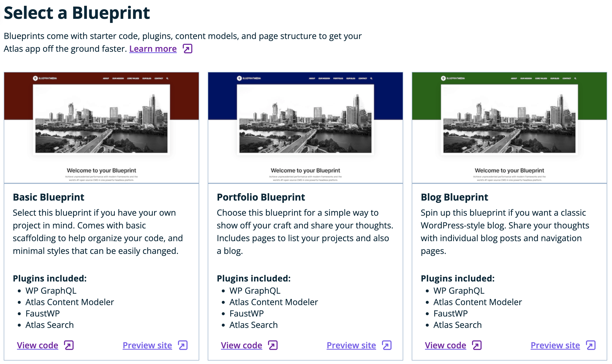Screen dimensions: 612x364
Task: Click Plugins included heading in Blog Blueprint
Action: point(458,278)
